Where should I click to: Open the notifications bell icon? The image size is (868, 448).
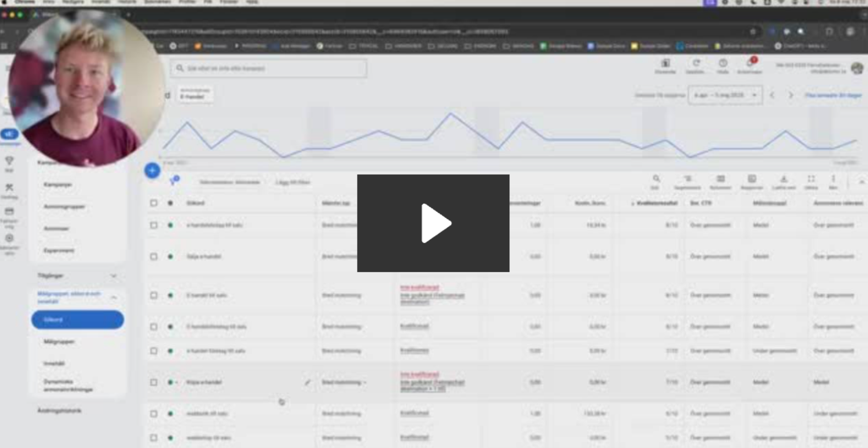(x=750, y=63)
